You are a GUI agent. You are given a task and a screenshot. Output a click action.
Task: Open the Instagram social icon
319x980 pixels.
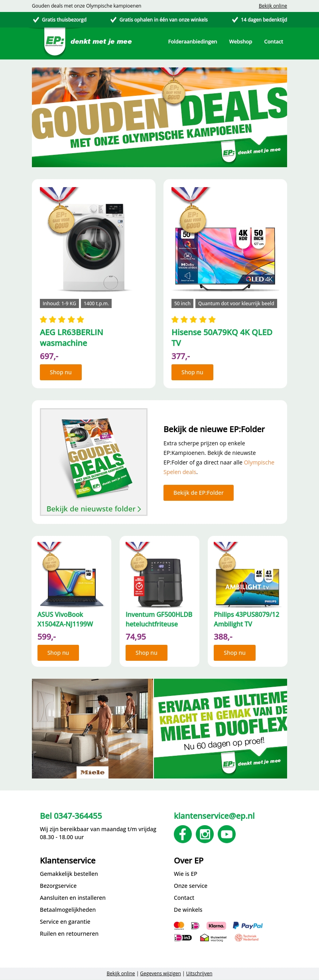point(205,834)
